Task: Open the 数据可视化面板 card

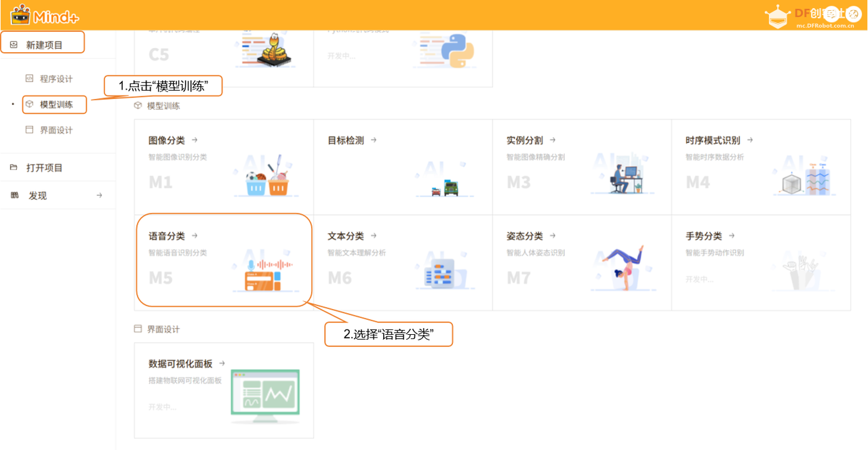Action: (x=224, y=390)
